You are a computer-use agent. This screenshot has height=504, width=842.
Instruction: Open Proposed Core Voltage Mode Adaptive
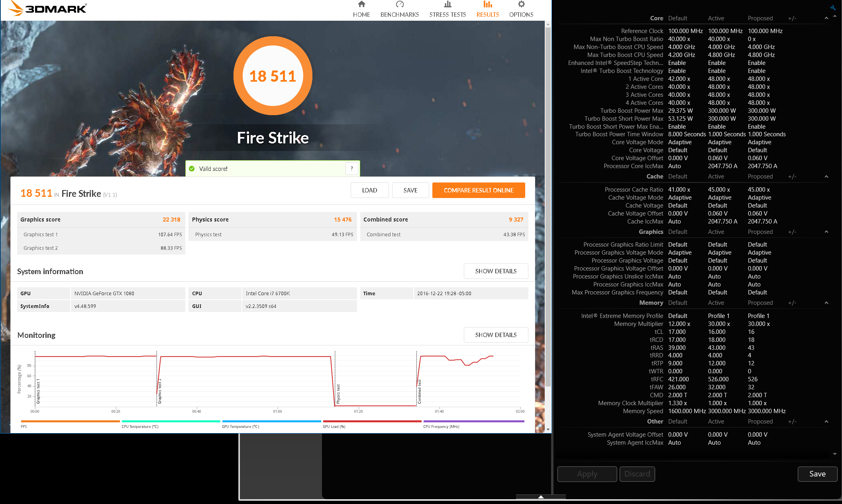click(759, 142)
